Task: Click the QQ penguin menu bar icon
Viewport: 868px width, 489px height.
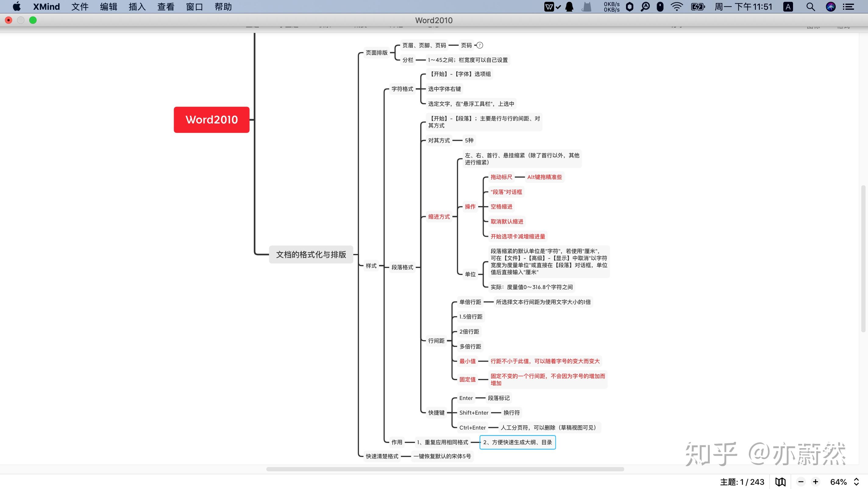Action: [x=569, y=7]
